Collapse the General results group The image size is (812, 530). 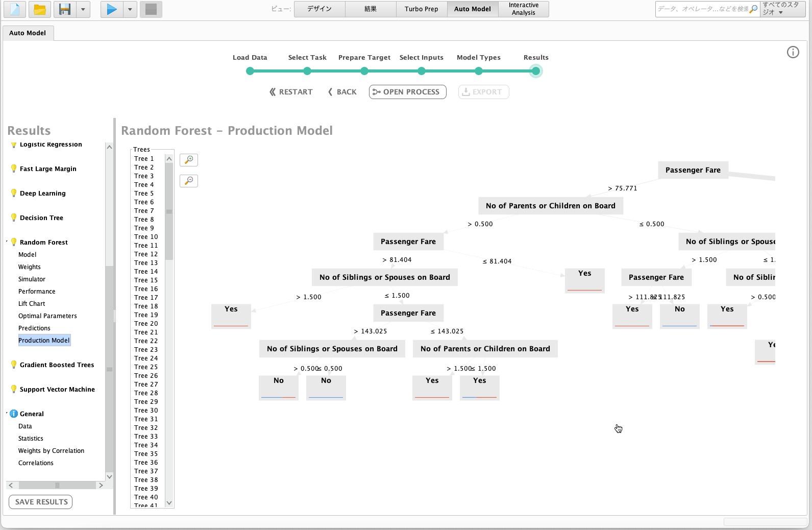pos(7,413)
